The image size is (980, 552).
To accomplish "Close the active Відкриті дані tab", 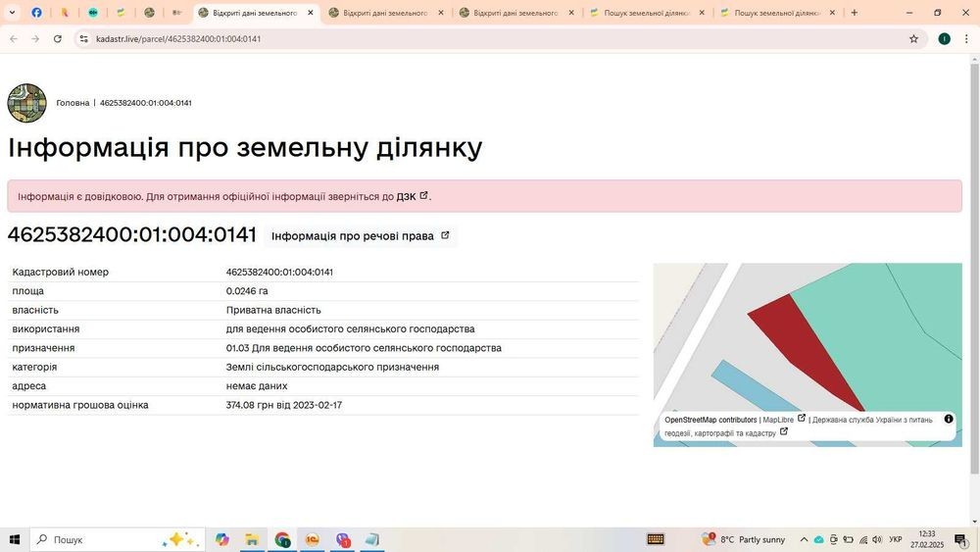I will coord(311,13).
